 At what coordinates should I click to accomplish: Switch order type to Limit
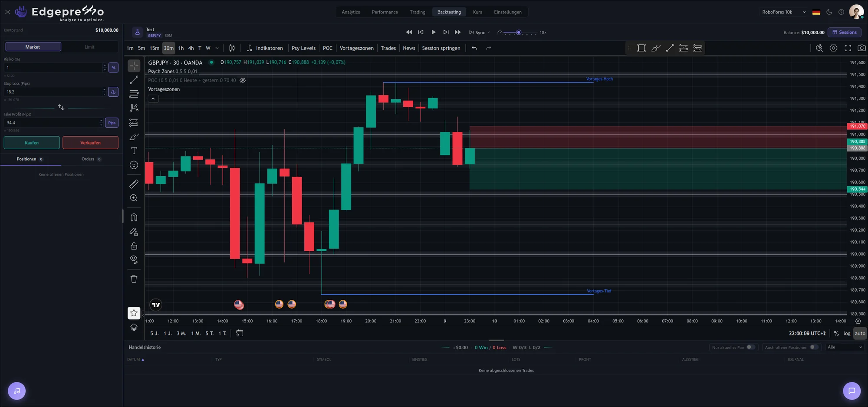[x=89, y=47]
